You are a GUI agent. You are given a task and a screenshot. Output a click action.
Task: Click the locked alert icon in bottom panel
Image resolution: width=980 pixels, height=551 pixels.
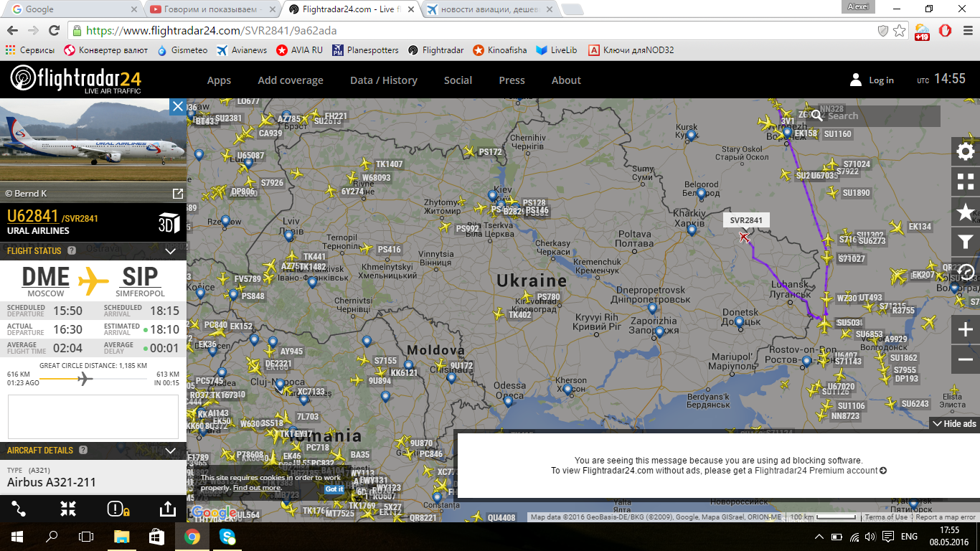(x=117, y=509)
